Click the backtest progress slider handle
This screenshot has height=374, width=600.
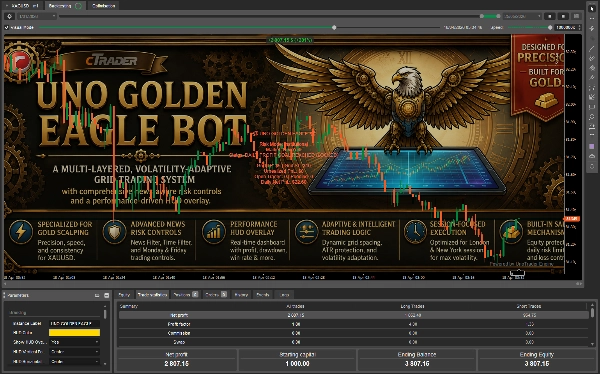[334, 28]
